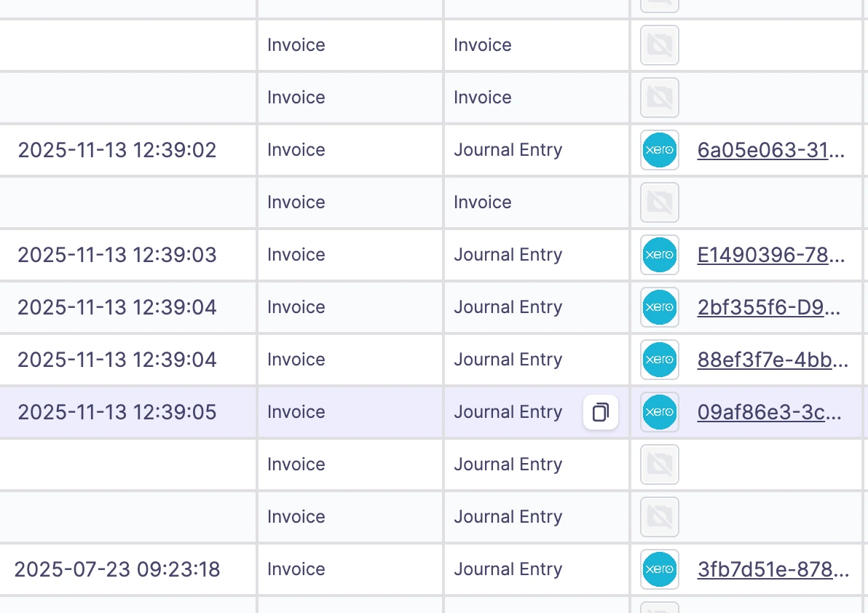Image resolution: width=868 pixels, height=613 pixels.
Task: Click the Xero icon beside 3fb7d51e-878
Action: pos(659,569)
